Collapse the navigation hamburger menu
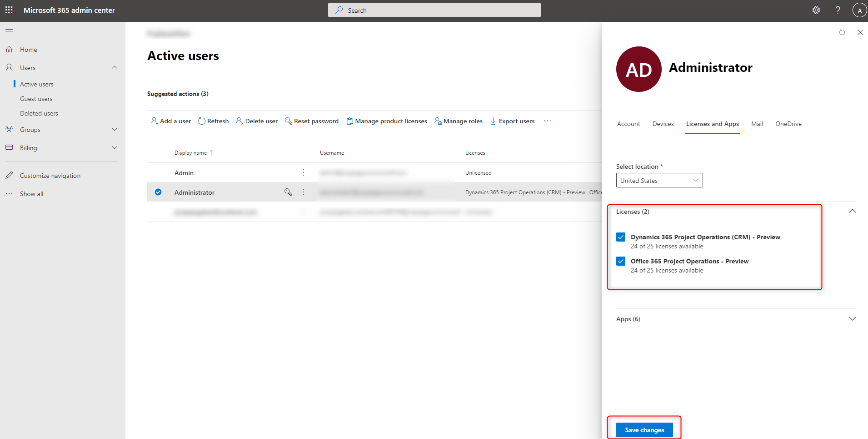 [9, 31]
